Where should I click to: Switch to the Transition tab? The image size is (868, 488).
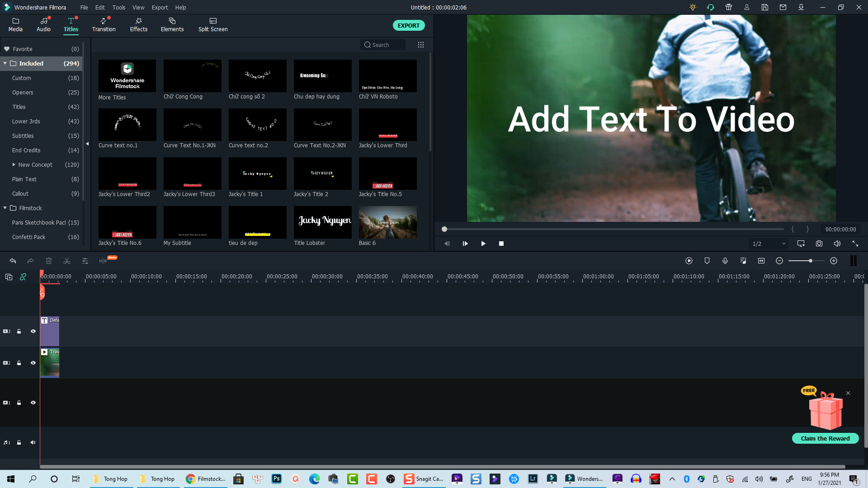pyautogui.click(x=104, y=25)
